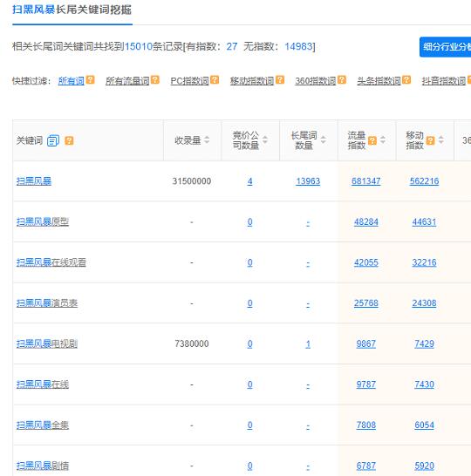
Task: Click traffic index 48284
Action: pyautogui.click(x=366, y=222)
